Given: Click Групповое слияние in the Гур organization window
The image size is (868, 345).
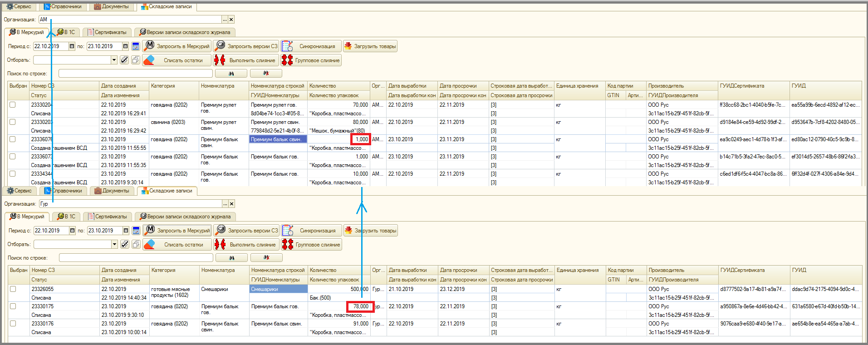Looking at the screenshot, I should point(311,245).
